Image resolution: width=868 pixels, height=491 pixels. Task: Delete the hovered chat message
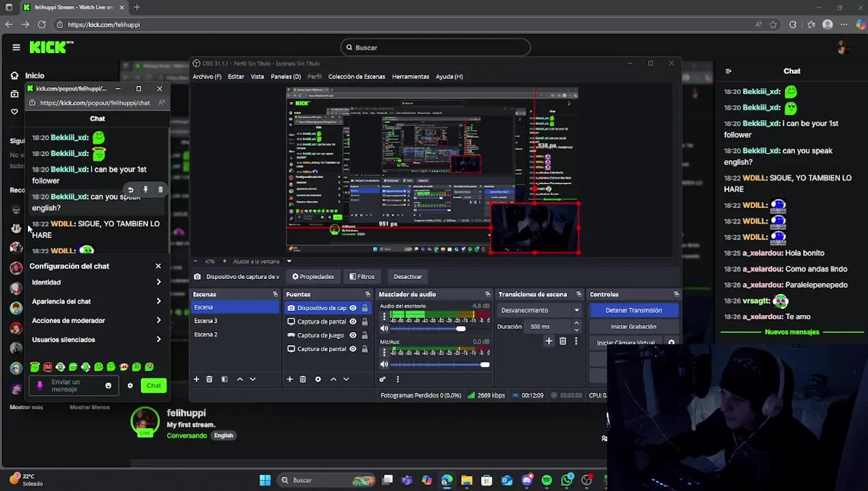click(160, 190)
